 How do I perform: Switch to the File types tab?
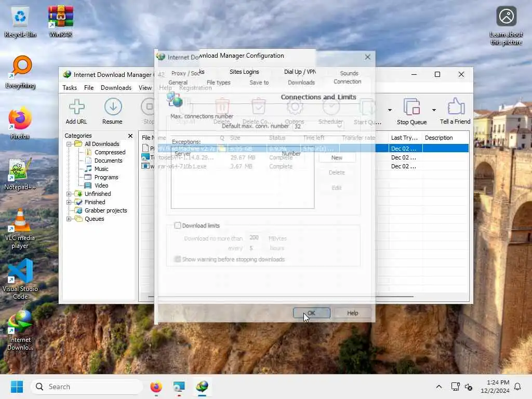[219, 83]
